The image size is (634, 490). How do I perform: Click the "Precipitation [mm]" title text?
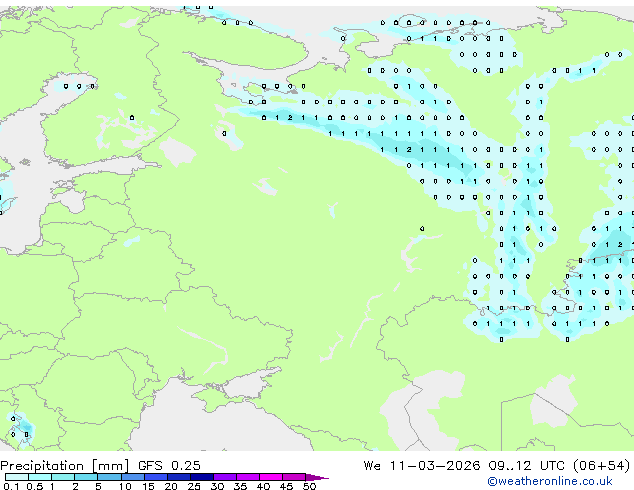65,466
